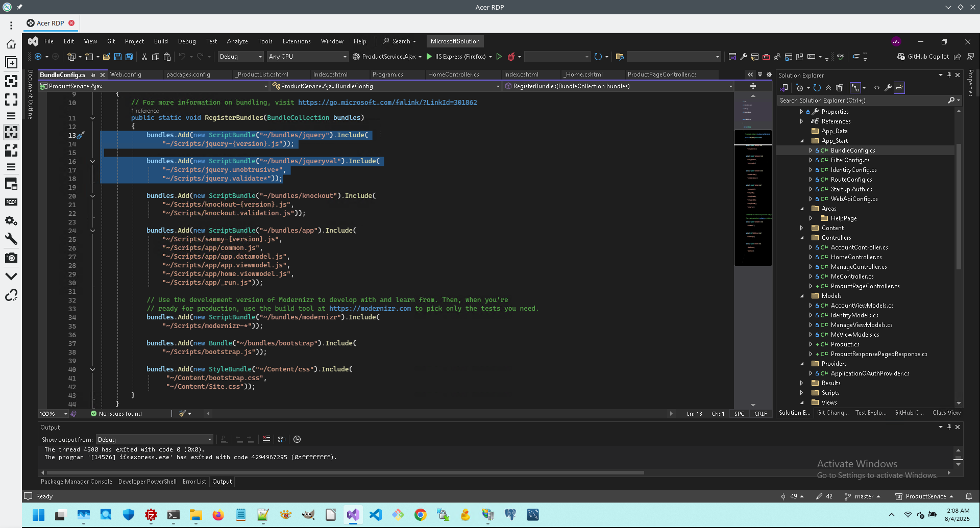The image size is (980, 528).
Task: Toggle Preview Selected Items in Solution Explorer
Action: [899, 88]
